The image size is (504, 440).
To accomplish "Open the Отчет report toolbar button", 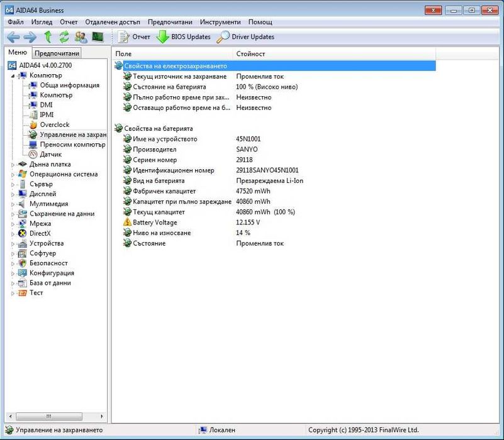I will 134,37.
